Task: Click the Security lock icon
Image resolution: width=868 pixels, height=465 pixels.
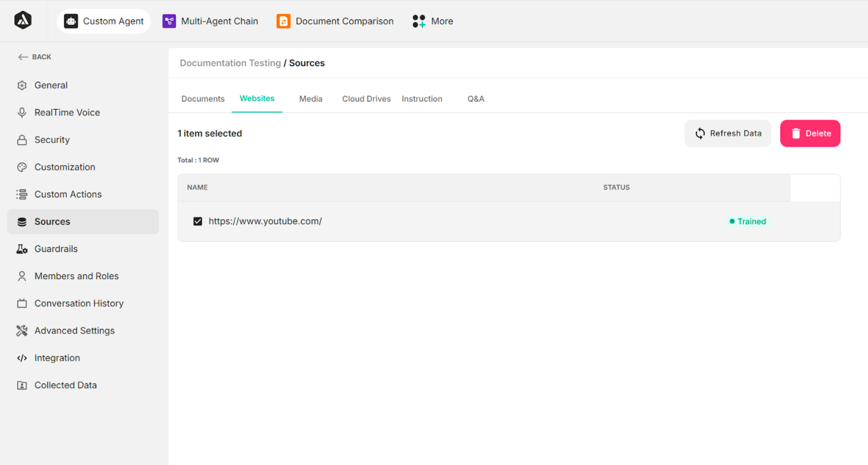Action: [x=22, y=140]
